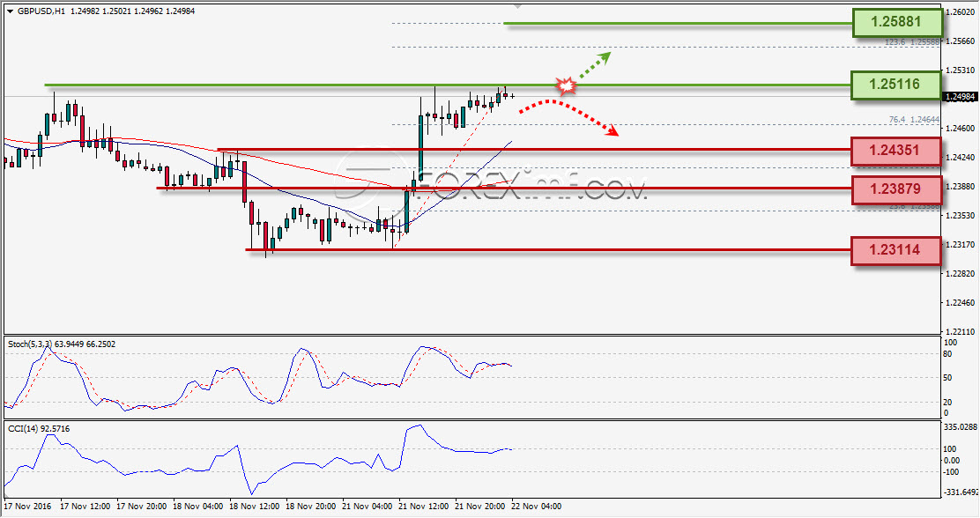This screenshot has height=518, width=980.
Task: Click price axis value 1.22820
Action: point(961,274)
